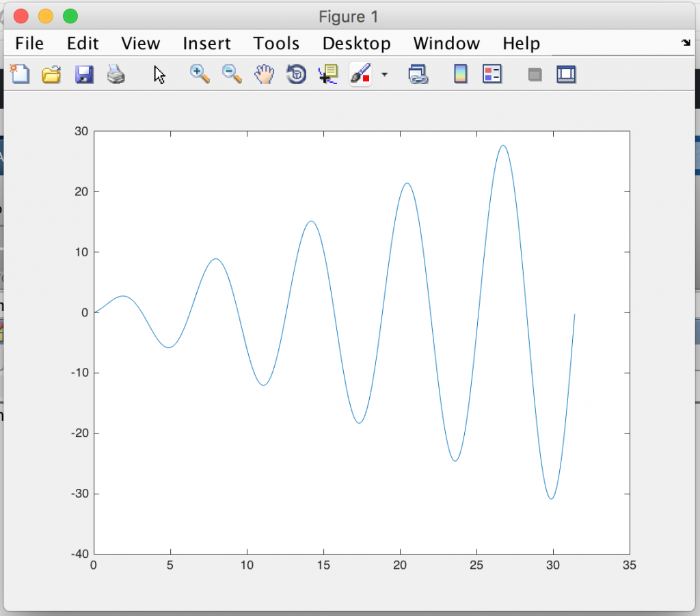Screen dimensions: 700x616
Task: Show Plot Tools and dock figure
Action: [x=565, y=75]
